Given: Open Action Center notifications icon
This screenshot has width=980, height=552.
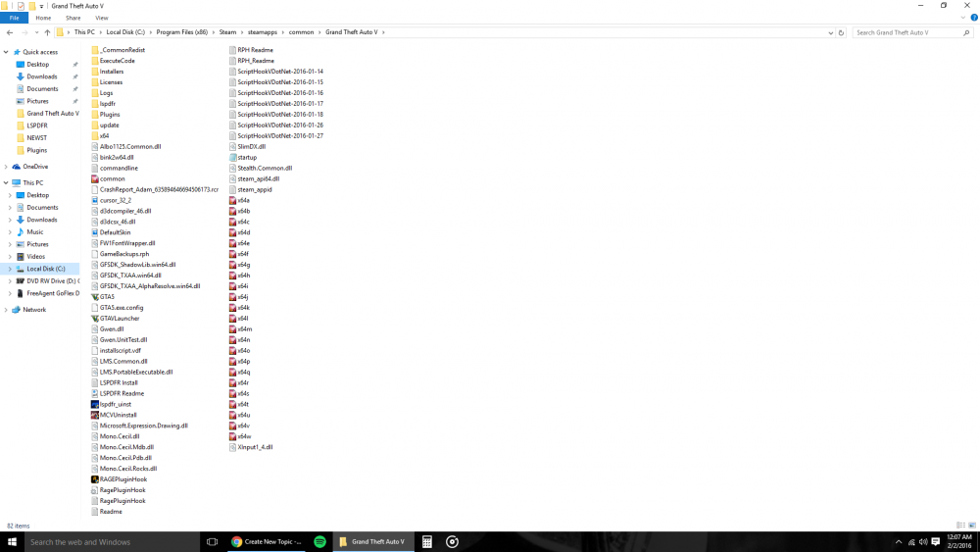Looking at the screenshot, I should point(936,542).
